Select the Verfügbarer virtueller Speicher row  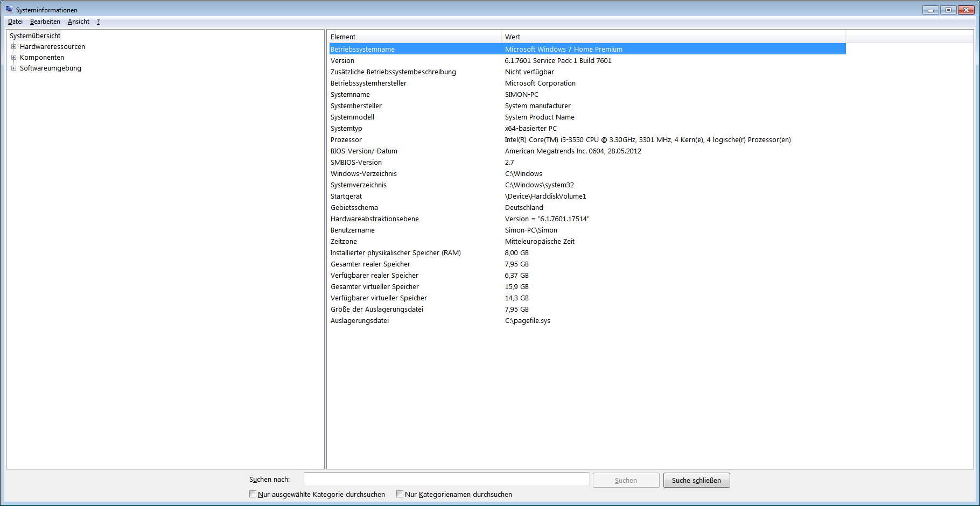[587, 298]
